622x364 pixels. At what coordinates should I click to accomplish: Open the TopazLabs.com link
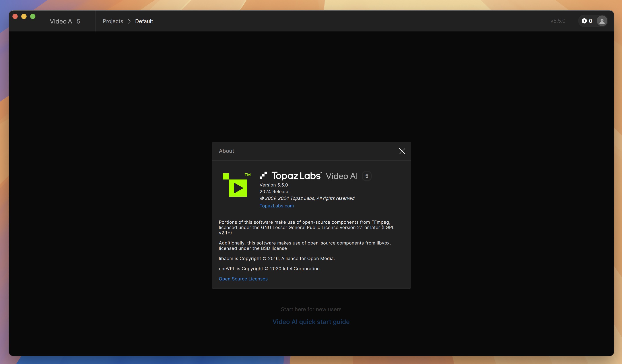point(276,205)
